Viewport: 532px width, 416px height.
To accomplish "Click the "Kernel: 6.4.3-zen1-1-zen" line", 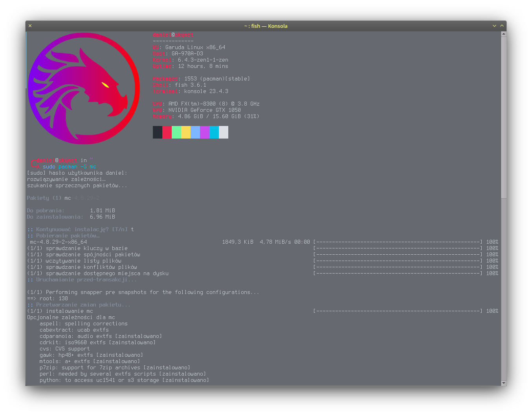I will (191, 60).
